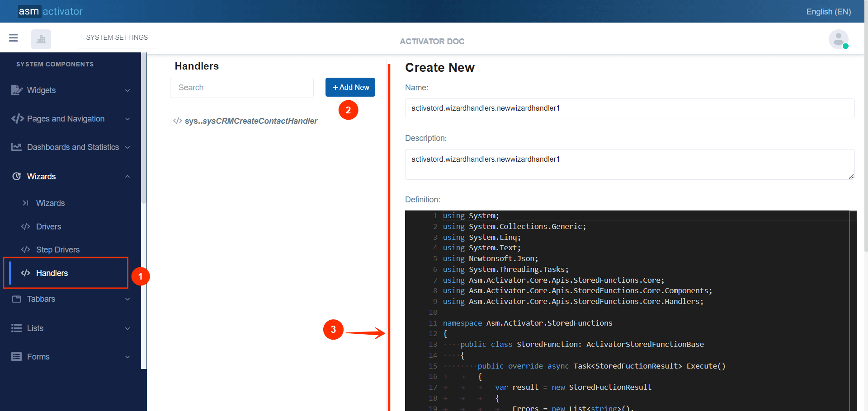
Task: Select the Drivers submenu item
Action: (x=48, y=227)
